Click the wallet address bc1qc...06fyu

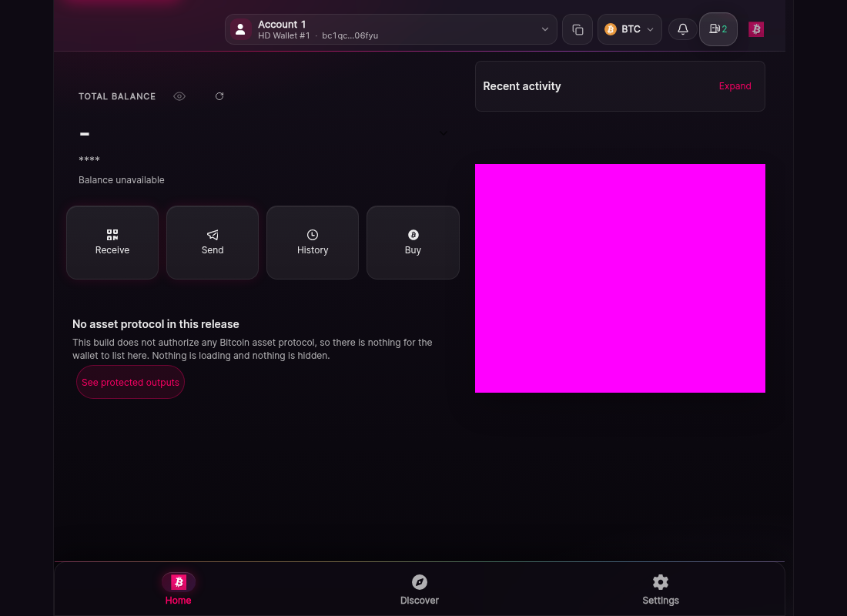pyautogui.click(x=350, y=35)
